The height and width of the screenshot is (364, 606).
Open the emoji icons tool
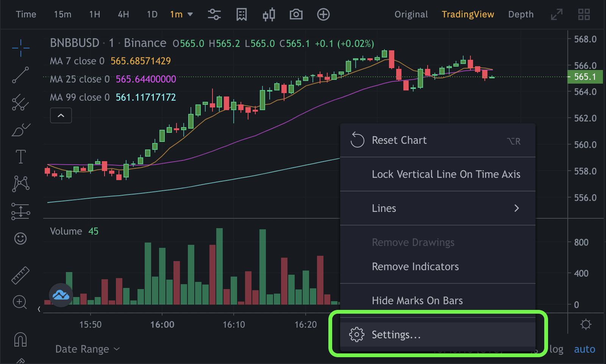click(x=20, y=238)
